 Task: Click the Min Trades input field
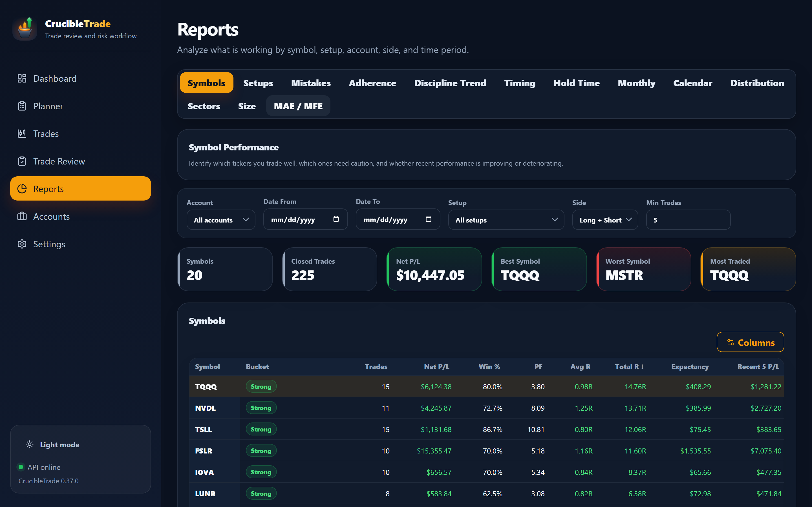(x=688, y=220)
